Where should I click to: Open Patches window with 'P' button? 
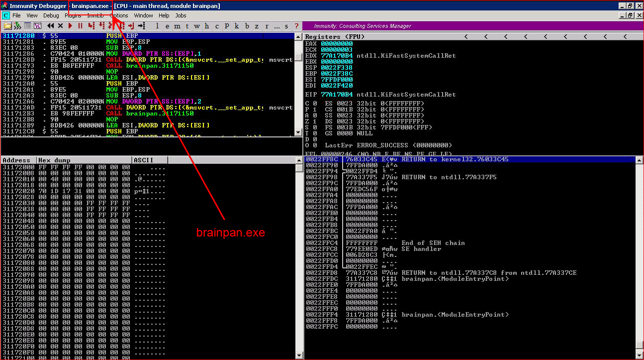coord(226,25)
